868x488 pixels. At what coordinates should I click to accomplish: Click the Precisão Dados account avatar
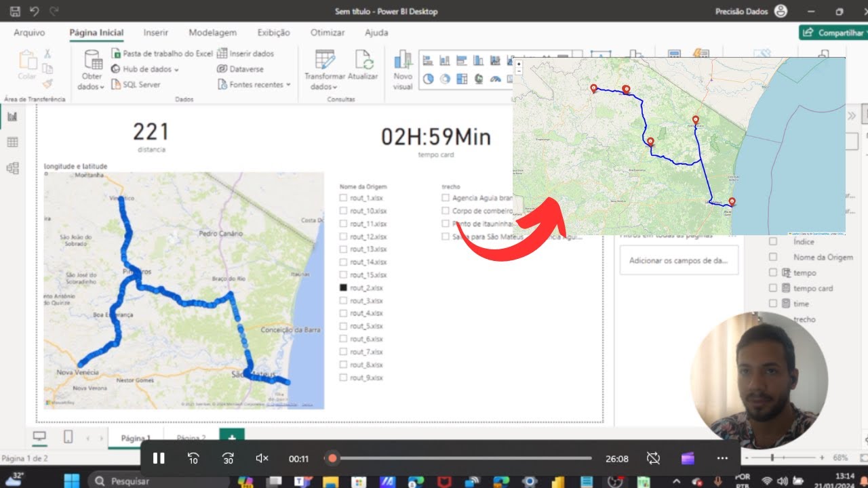(x=781, y=12)
